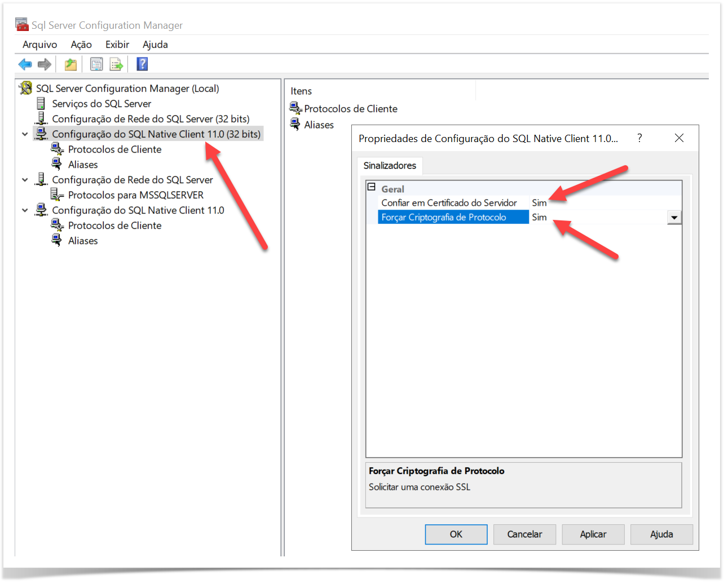Select the Sinalizadores tab
Viewport: 728px width, 584px height.
pyautogui.click(x=390, y=166)
